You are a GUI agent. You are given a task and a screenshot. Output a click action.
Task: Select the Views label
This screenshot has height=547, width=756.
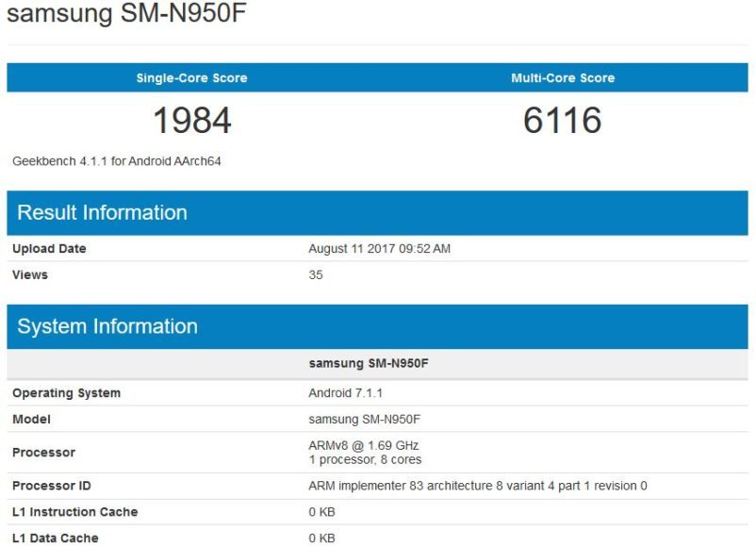(x=30, y=275)
